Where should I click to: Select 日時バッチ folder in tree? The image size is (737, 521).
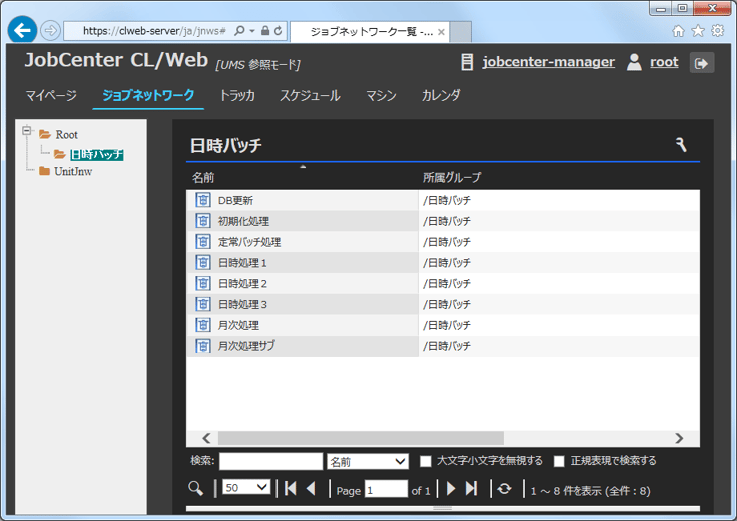click(x=97, y=155)
